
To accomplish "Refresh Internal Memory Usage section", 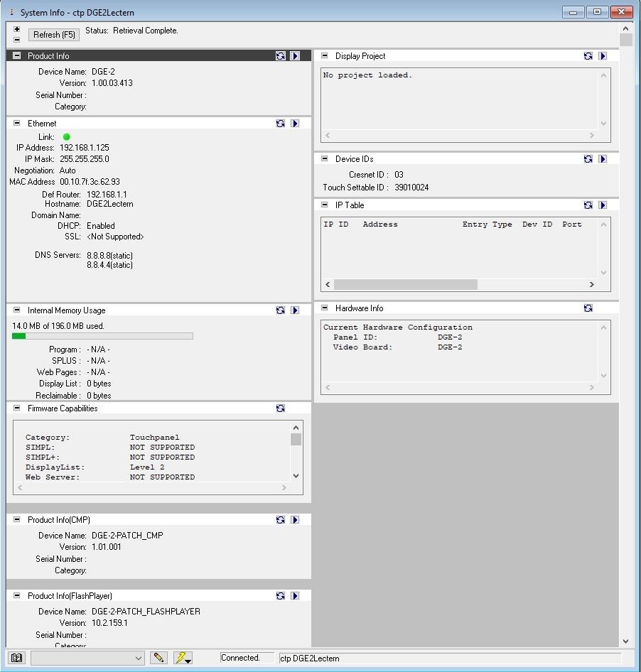I will [x=281, y=310].
